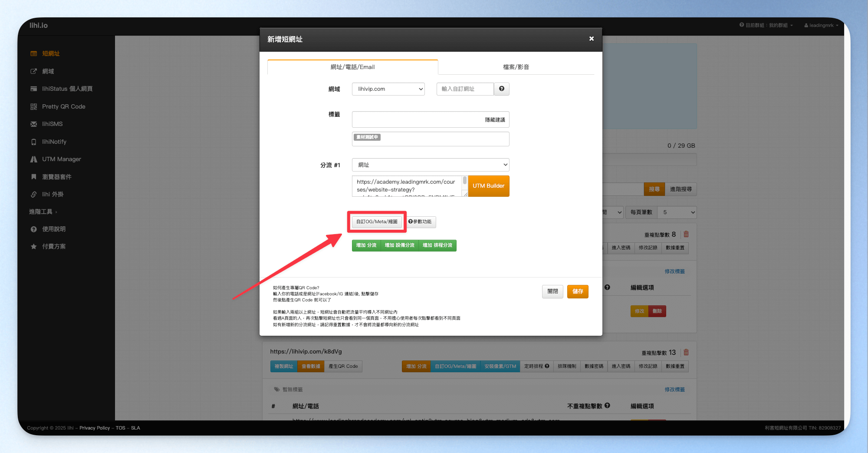Click 查看數據 for lihivip.com/k8dVg
Image resolution: width=868 pixels, height=453 pixels.
tap(311, 367)
